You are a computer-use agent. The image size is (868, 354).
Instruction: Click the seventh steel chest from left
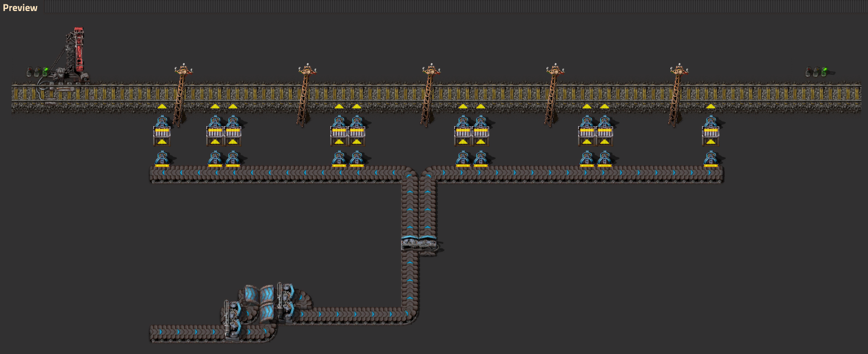click(x=480, y=136)
